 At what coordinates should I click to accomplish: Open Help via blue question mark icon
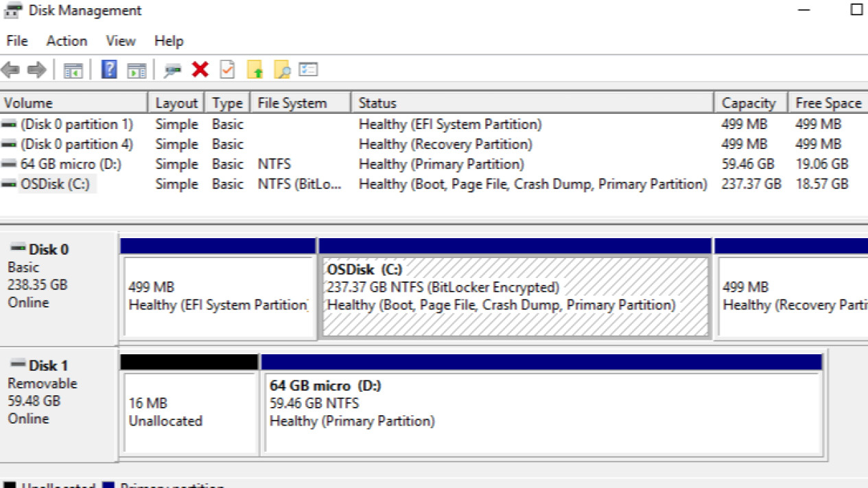click(x=109, y=69)
